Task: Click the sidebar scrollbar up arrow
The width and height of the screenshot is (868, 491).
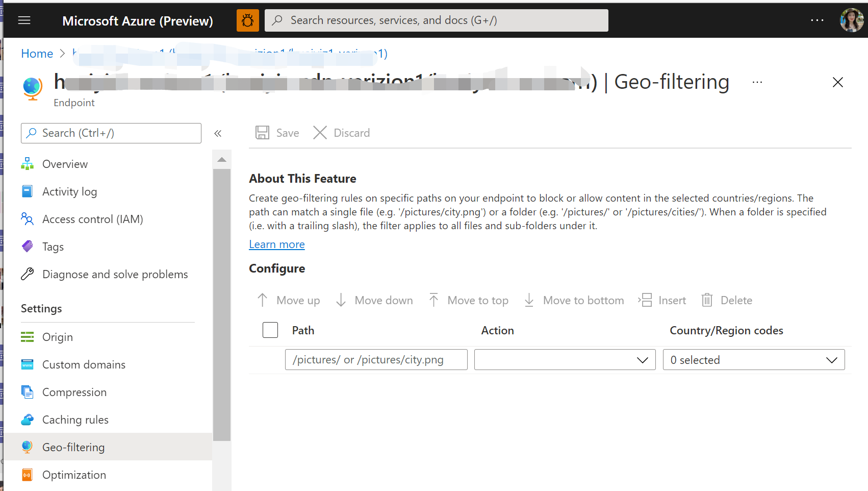Action: click(222, 160)
